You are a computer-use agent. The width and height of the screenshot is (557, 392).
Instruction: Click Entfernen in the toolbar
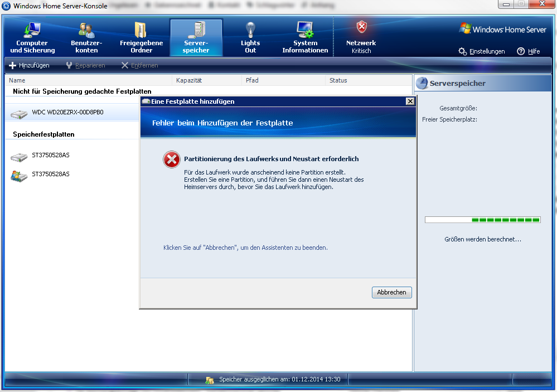tap(139, 65)
